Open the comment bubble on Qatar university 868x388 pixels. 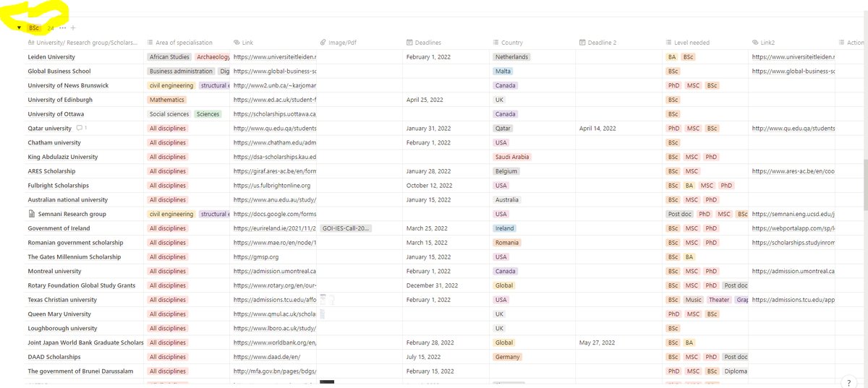81,128
